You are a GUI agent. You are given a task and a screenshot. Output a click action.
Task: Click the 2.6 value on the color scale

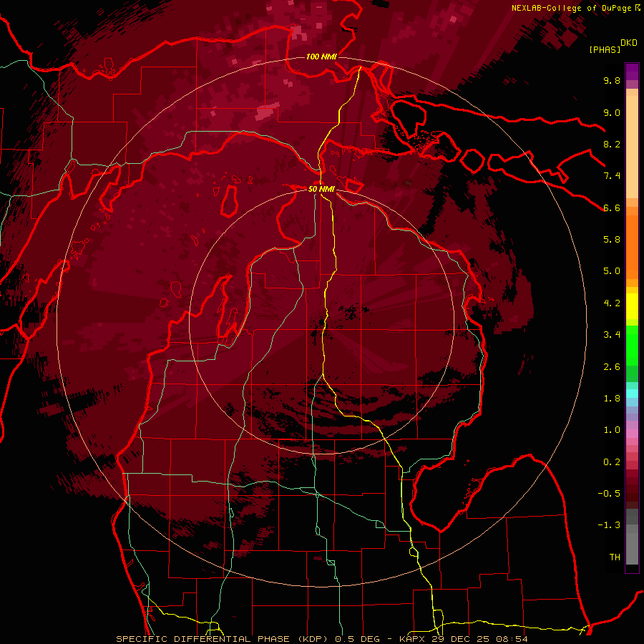[612, 367]
